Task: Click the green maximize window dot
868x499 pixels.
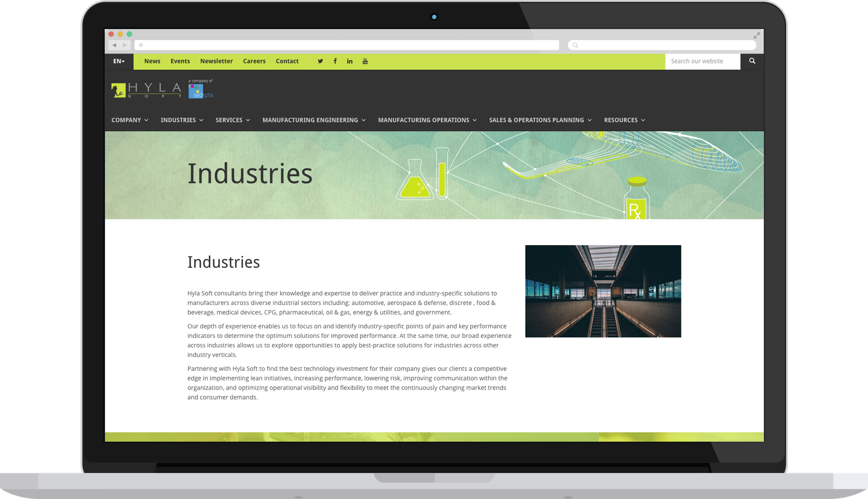Action: click(129, 34)
